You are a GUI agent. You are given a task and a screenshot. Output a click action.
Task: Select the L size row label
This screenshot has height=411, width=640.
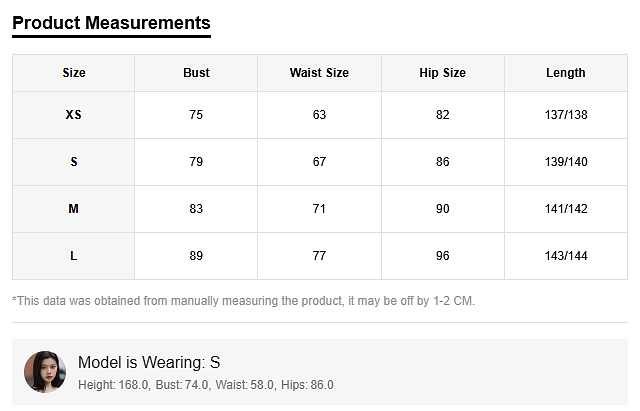click(74, 256)
